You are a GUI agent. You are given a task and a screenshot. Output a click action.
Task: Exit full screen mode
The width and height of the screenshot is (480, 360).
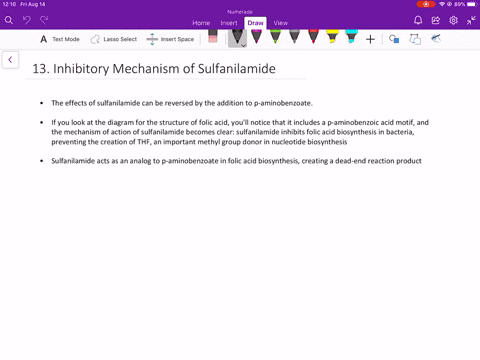[x=471, y=20]
